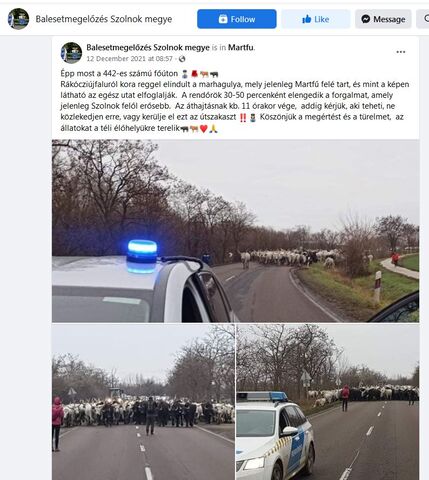Image resolution: width=429 pixels, height=480 pixels.
Task: Open the bottom-left photo of cattle herd
Action: pos(143,402)
